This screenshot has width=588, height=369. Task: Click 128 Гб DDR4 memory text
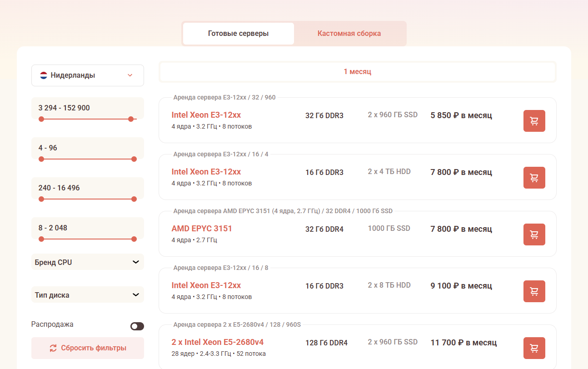[x=326, y=343]
